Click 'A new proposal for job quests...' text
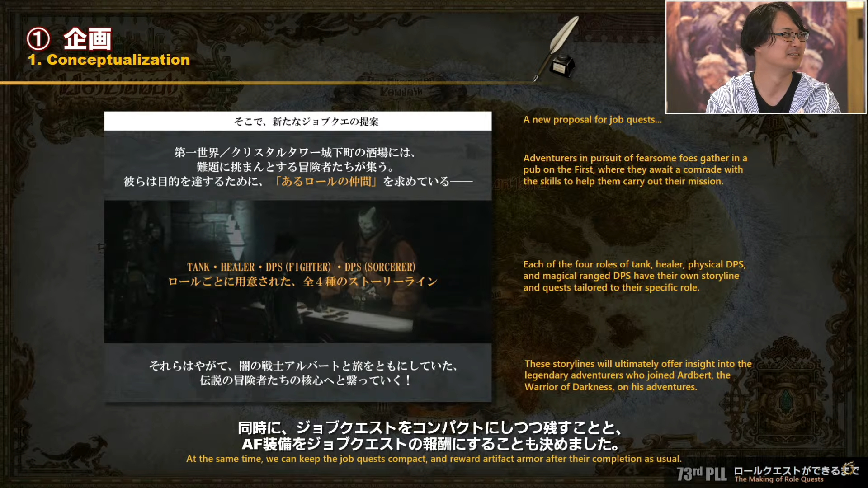Screen dimensions: 868x488 pos(592,120)
